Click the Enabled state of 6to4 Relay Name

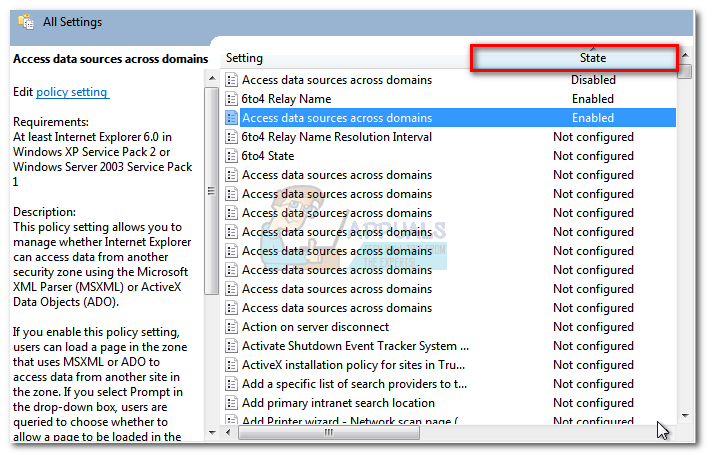(x=592, y=99)
